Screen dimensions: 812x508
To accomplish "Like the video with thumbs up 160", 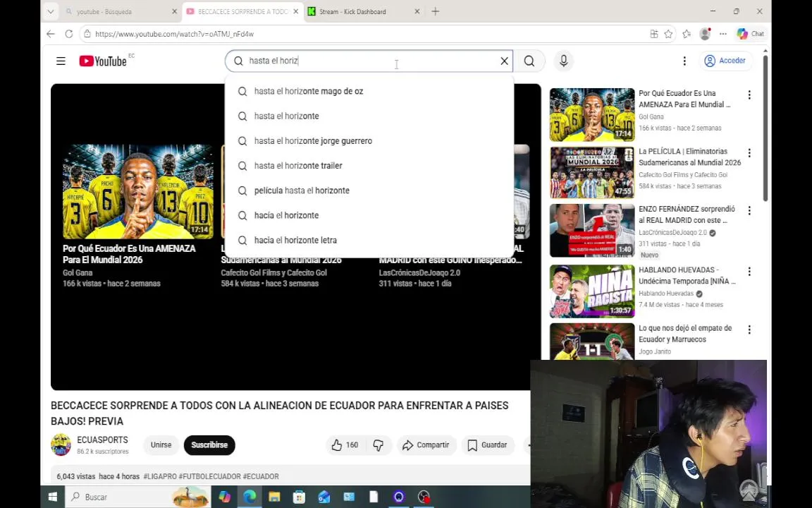I will tap(345, 445).
